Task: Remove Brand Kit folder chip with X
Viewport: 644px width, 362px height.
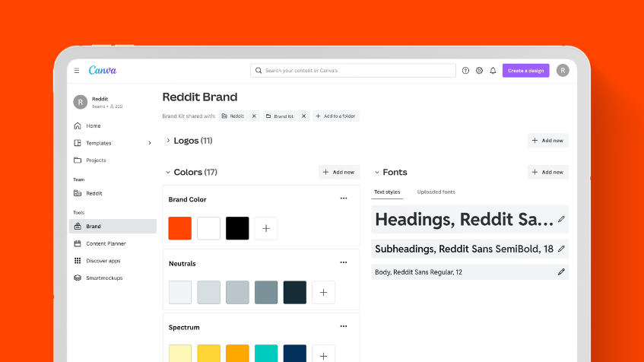Action: point(304,116)
